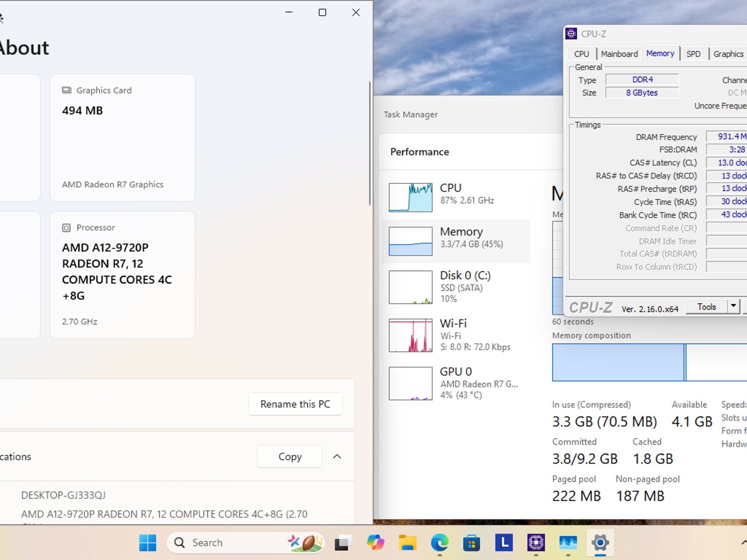Open File Explorer from the taskbar
Viewport: 747px width, 560px height.
407,543
